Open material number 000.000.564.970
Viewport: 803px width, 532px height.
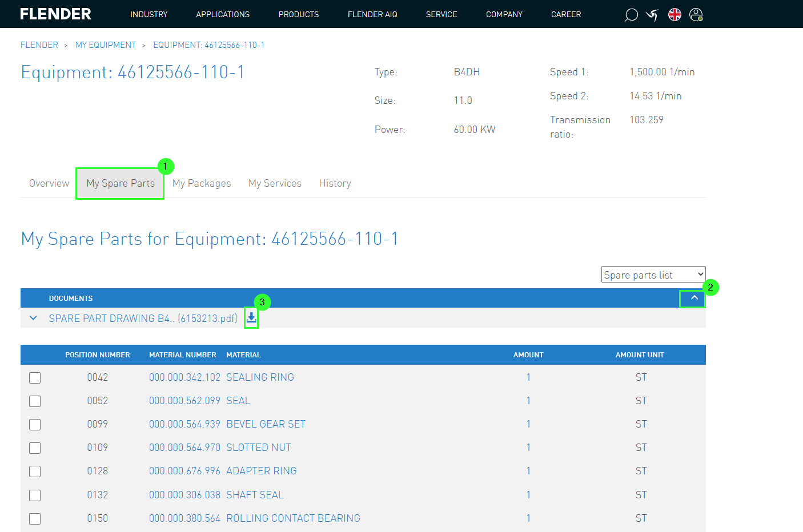184,448
